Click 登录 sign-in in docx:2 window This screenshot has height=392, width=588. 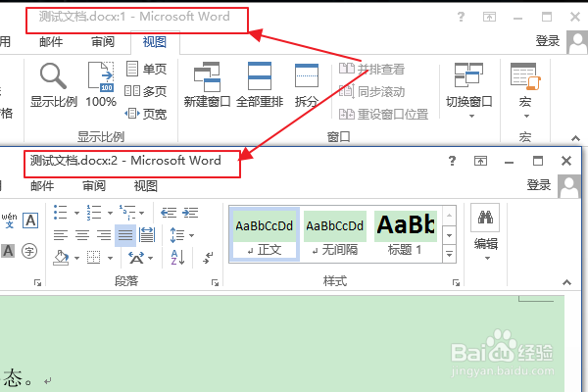click(x=539, y=185)
